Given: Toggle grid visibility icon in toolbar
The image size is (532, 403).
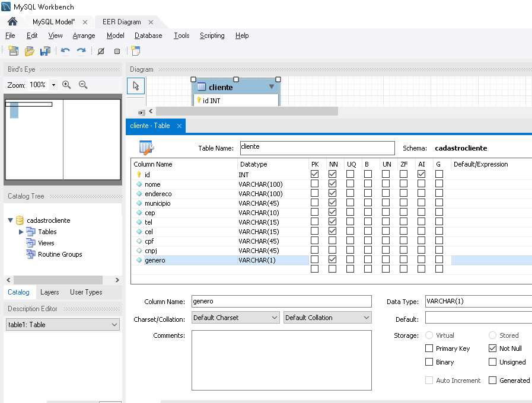Looking at the screenshot, I should pyautogui.click(x=101, y=51).
